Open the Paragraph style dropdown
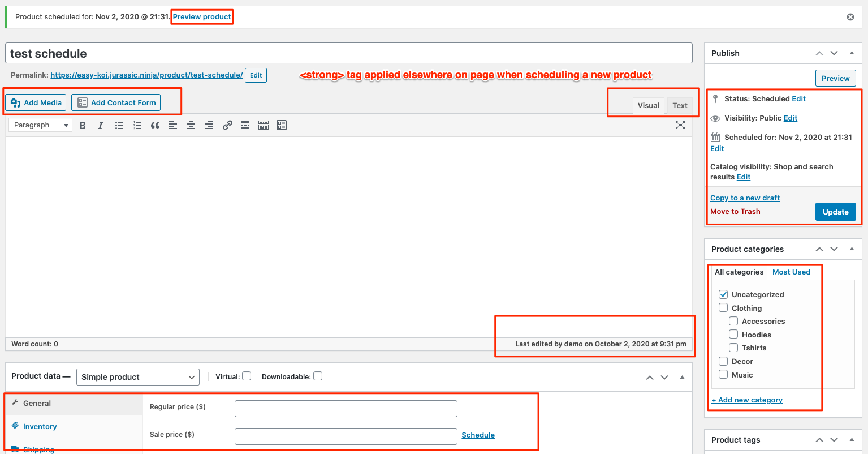The width and height of the screenshot is (868, 454). pos(40,125)
